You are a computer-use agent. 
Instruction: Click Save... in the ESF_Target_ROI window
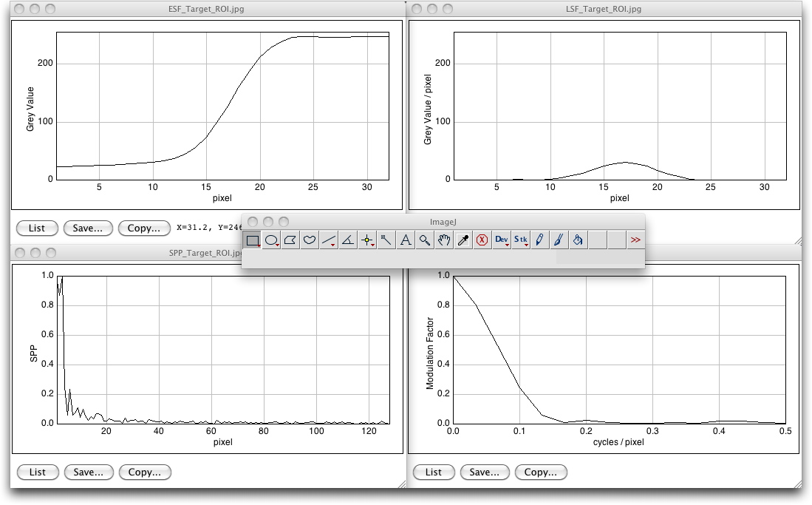tap(87, 228)
